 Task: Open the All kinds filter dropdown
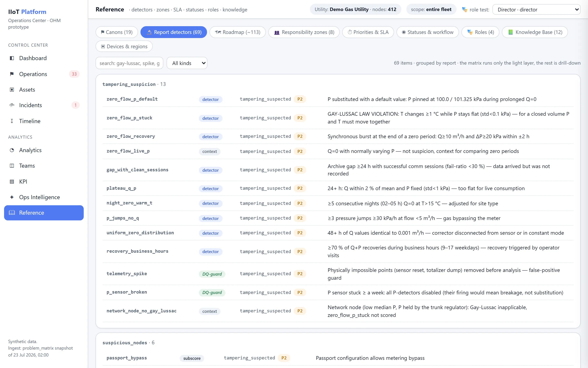[187, 63]
